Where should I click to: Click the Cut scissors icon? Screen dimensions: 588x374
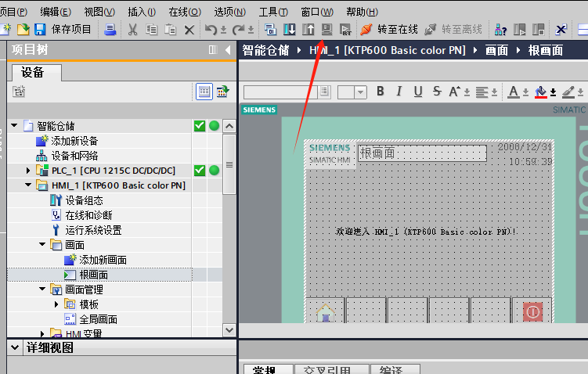point(132,30)
